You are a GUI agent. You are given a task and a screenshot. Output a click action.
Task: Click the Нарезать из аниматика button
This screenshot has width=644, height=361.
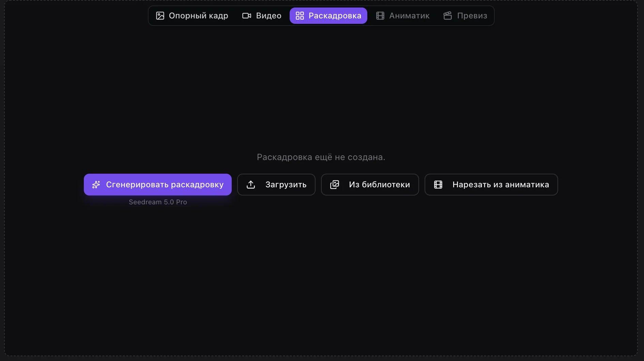[491, 185]
